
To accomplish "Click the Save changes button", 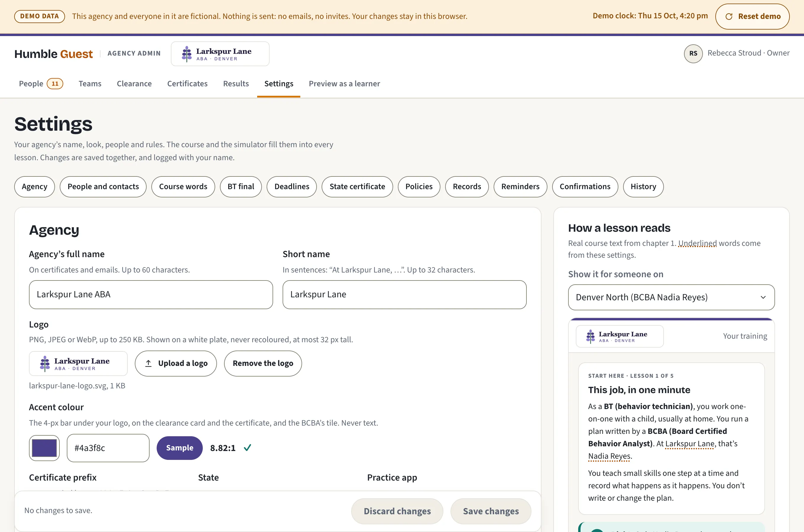I will [x=491, y=511].
